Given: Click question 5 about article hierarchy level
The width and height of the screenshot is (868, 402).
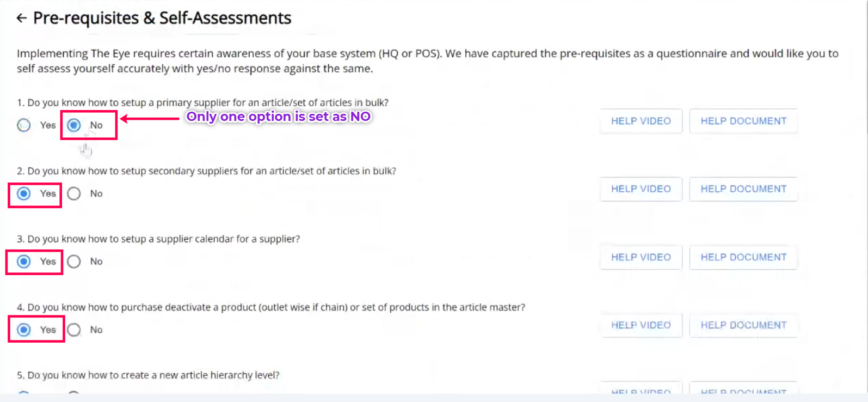Looking at the screenshot, I should pos(148,375).
